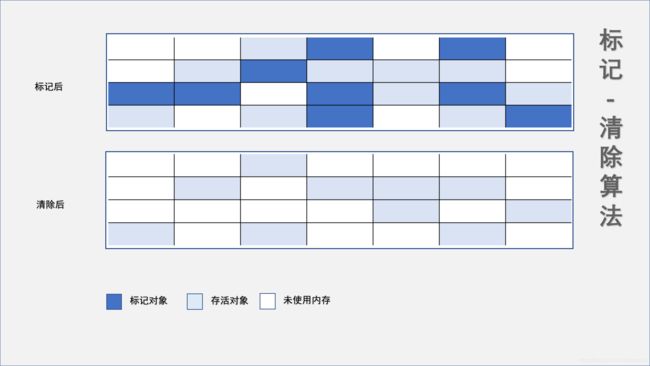Viewport: 650px width, 366px height.
Task: Select the 清除后 row label
Action: [x=50, y=204]
